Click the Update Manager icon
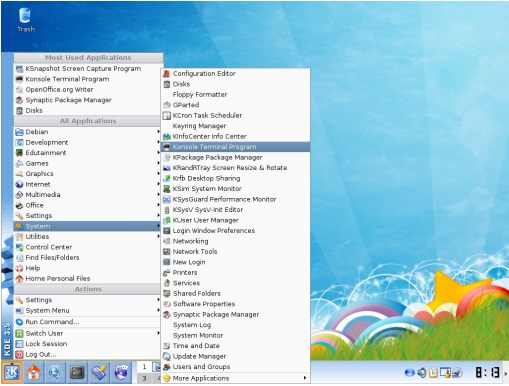The height and width of the screenshot is (386, 509). [x=167, y=356]
